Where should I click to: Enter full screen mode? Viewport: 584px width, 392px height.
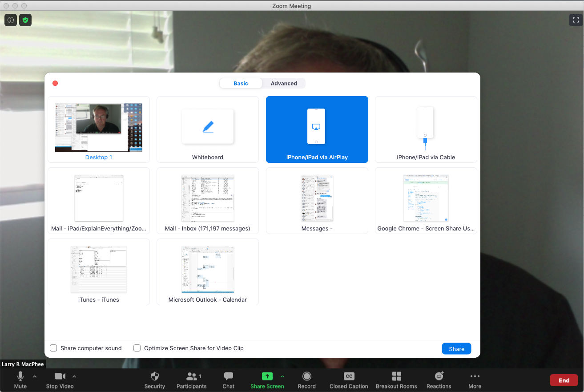(x=576, y=20)
